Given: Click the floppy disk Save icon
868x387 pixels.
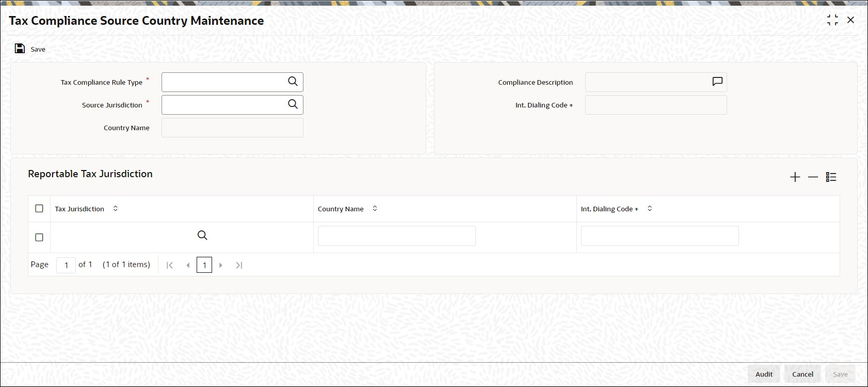Looking at the screenshot, I should [20, 49].
